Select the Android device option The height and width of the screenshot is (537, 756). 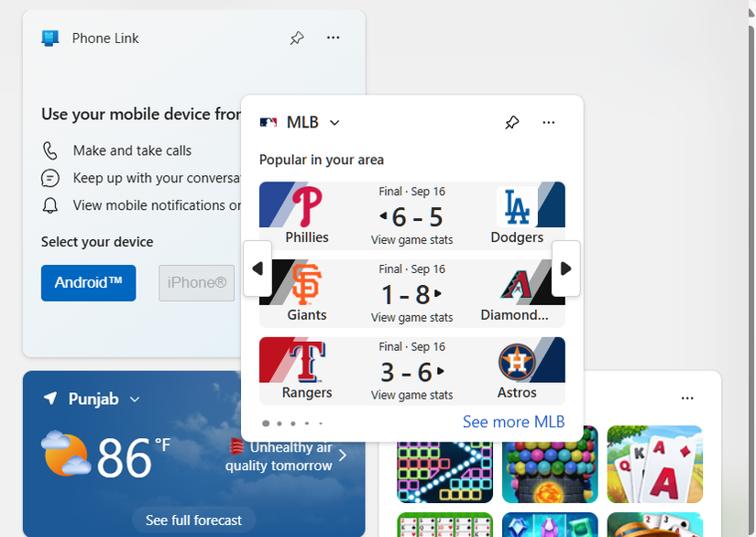click(x=88, y=283)
